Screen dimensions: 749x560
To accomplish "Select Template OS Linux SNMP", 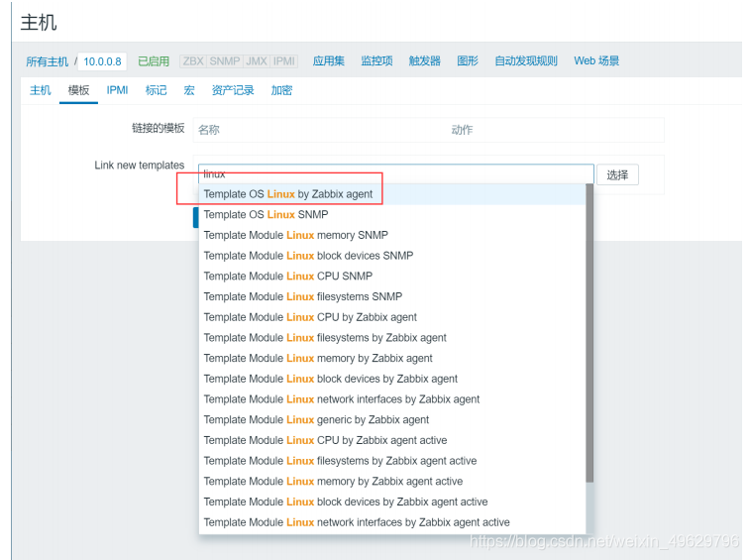I will pos(392,214).
